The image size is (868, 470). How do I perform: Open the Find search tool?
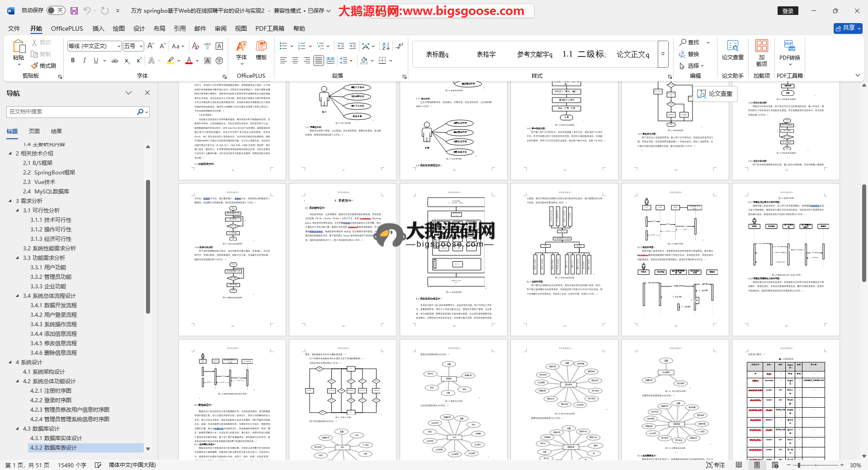pyautogui.click(x=689, y=42)
